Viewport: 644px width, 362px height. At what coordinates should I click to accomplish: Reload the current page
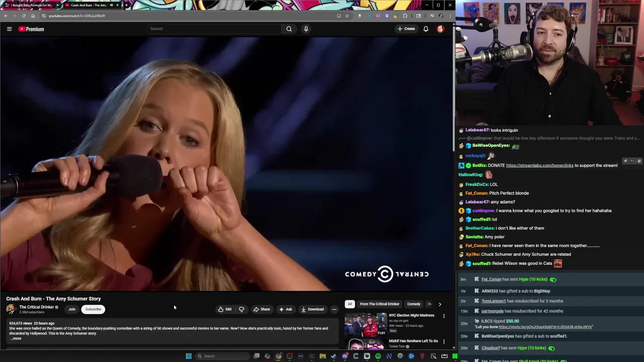(x=24, y=16)
